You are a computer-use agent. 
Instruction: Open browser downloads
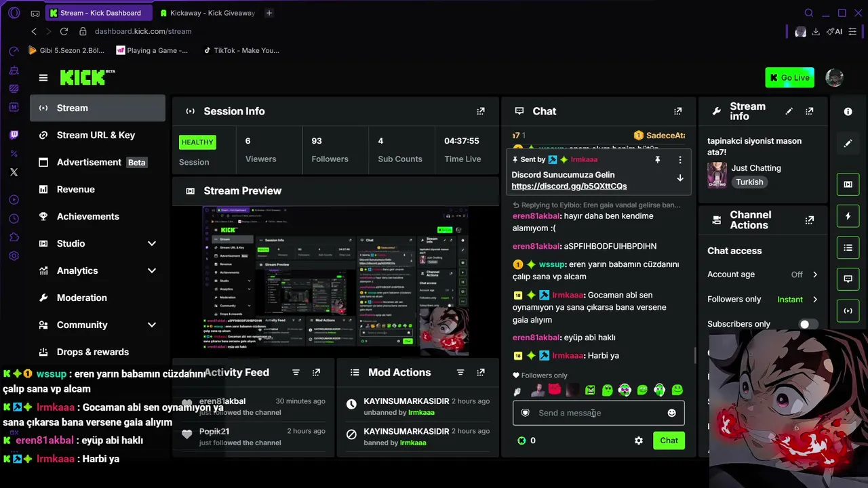tap(816, 31)
